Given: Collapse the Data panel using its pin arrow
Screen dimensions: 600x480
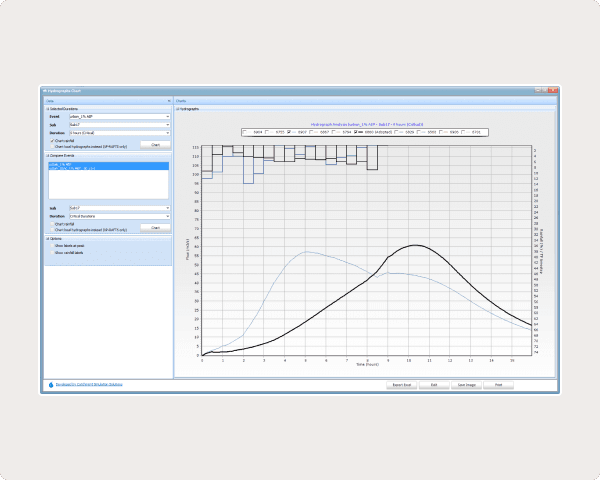Looking at the screenshot, I should [168, 101].
